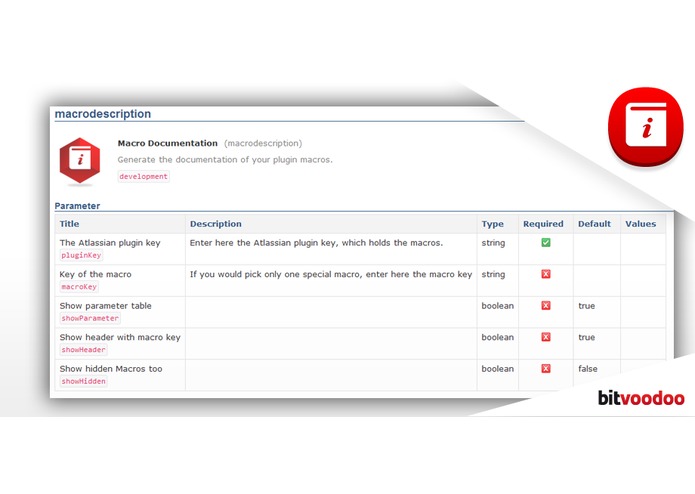Click 'boolean' type in showParameter row
The height and width of the screenshot is (494, 695).
coord(498,305)
